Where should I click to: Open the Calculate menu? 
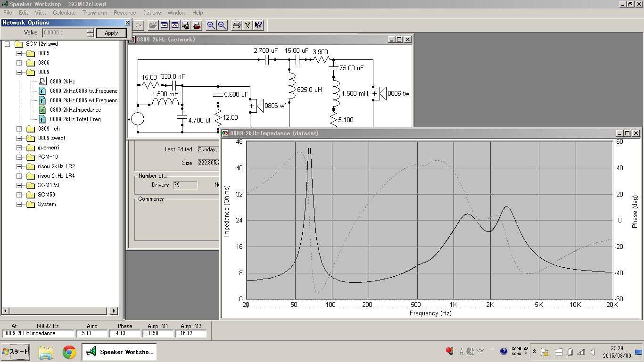point(64,13)
